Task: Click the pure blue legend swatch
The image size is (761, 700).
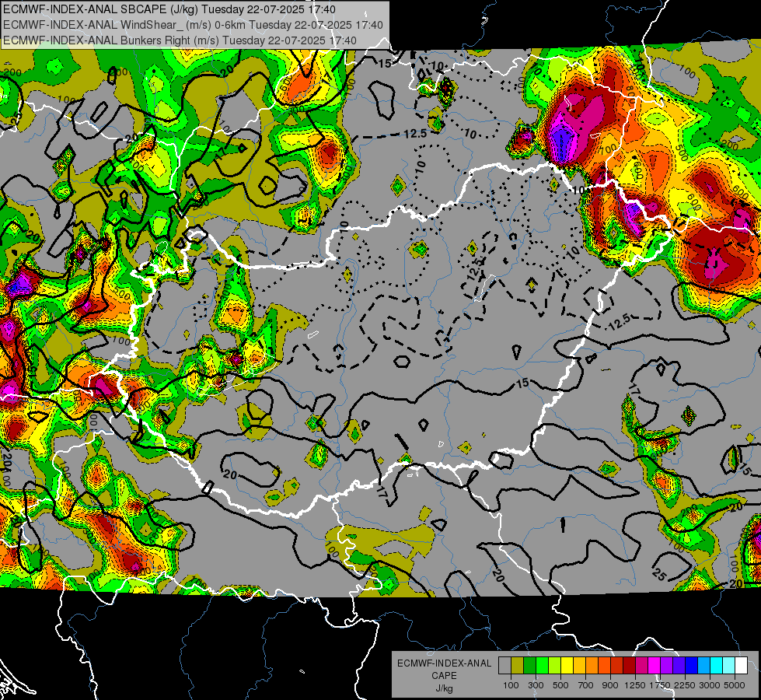Action: point(692,665)
